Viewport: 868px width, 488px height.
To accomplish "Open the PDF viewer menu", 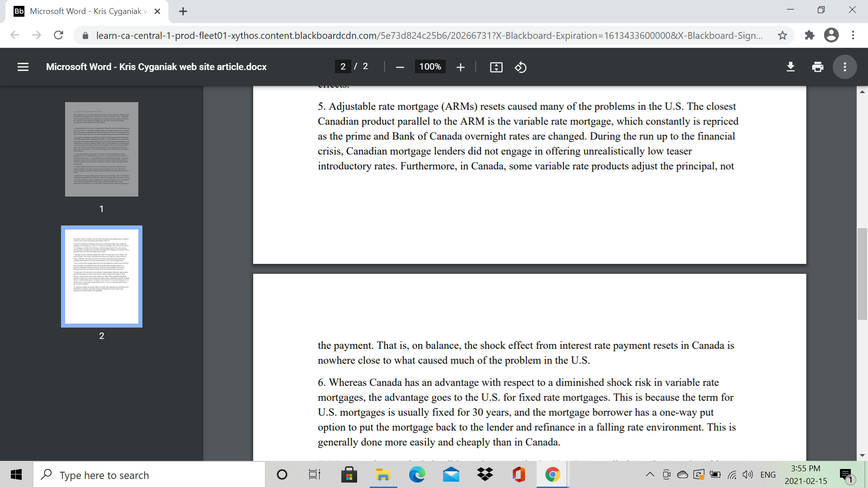I will tap(23, 67).
